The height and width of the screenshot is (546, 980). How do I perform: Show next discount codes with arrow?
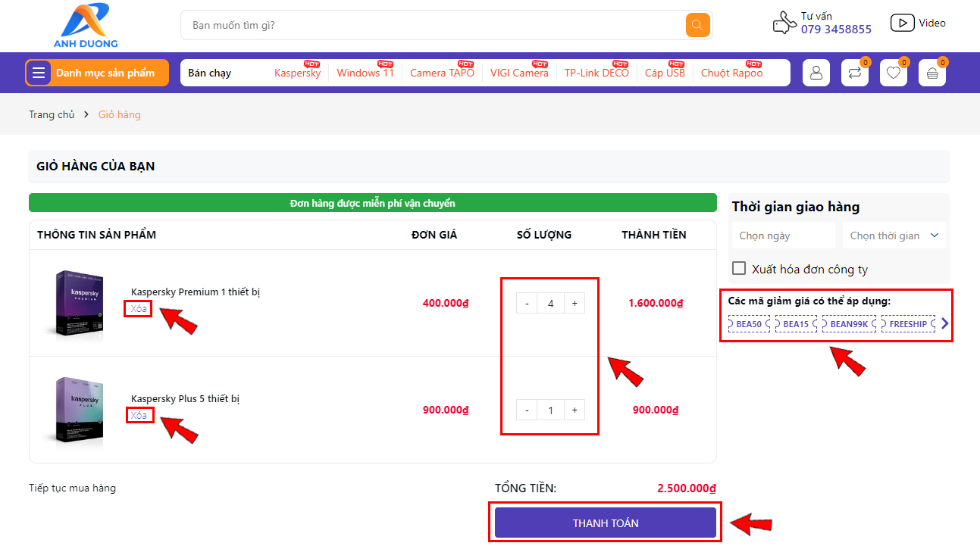coord(944,323)
